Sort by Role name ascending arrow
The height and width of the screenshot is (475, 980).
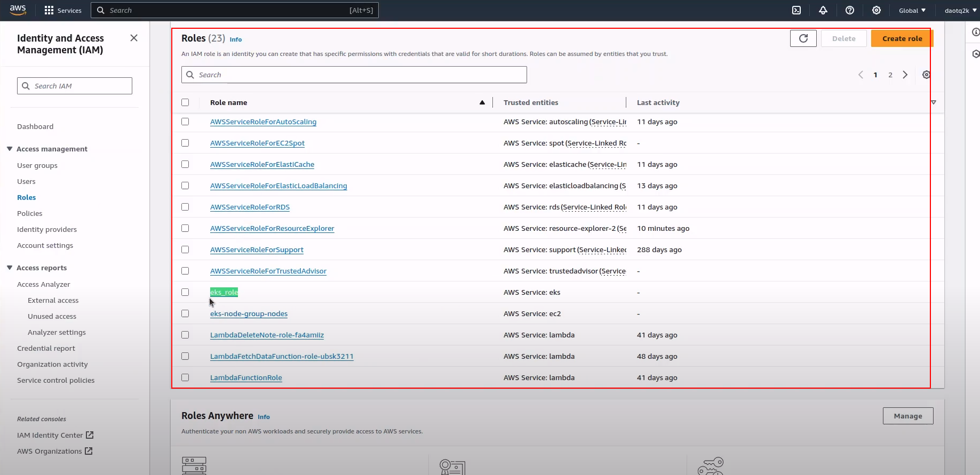tap(482, 102)
